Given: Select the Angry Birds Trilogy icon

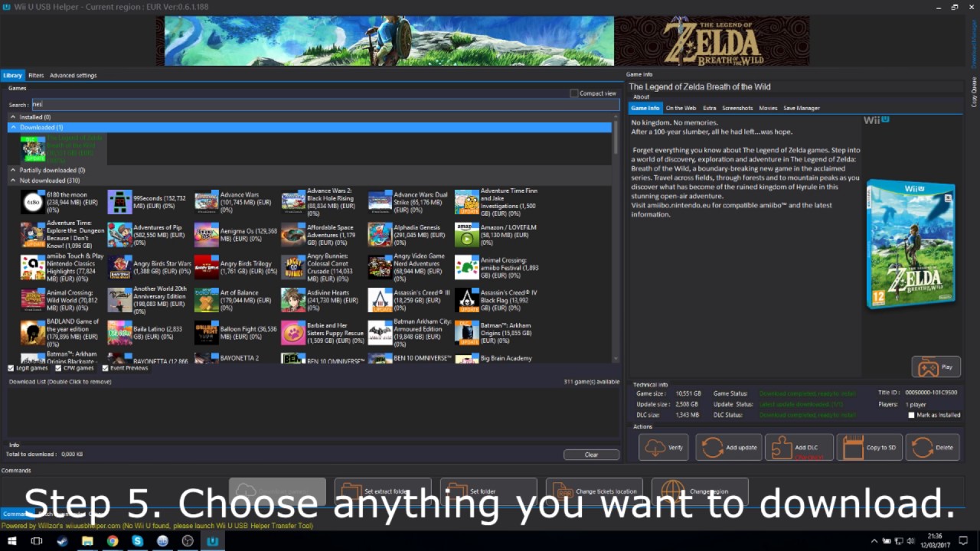Looking at the screenshot, I should [x=207, y=267].
